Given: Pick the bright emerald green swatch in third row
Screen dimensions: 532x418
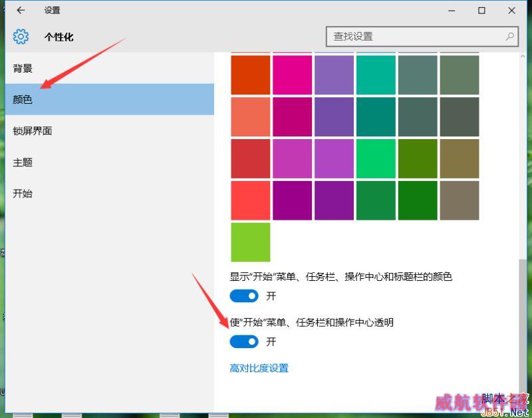Looking at the screenshot, I should point(376,158).
